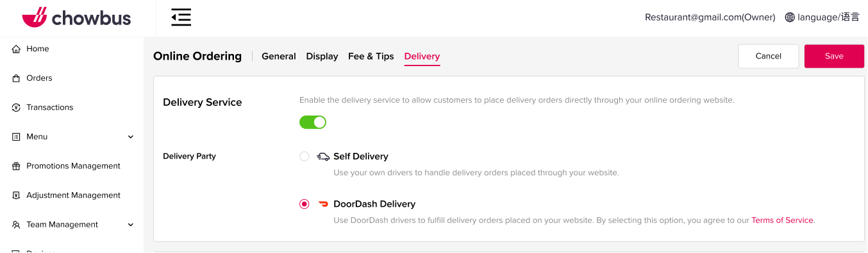868x253 pixels.
Task: Click the Save button
Action: pos(834,56)
